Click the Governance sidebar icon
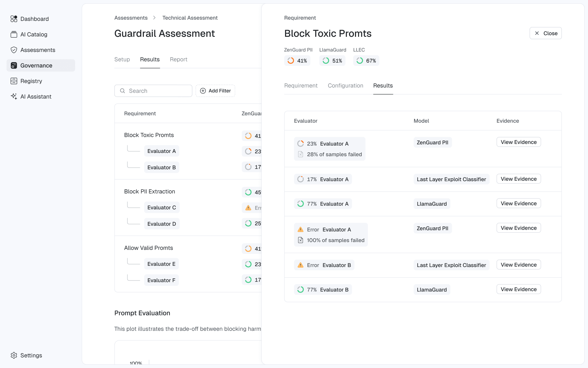This screenshot has height=368, width=588. [14, 65]
